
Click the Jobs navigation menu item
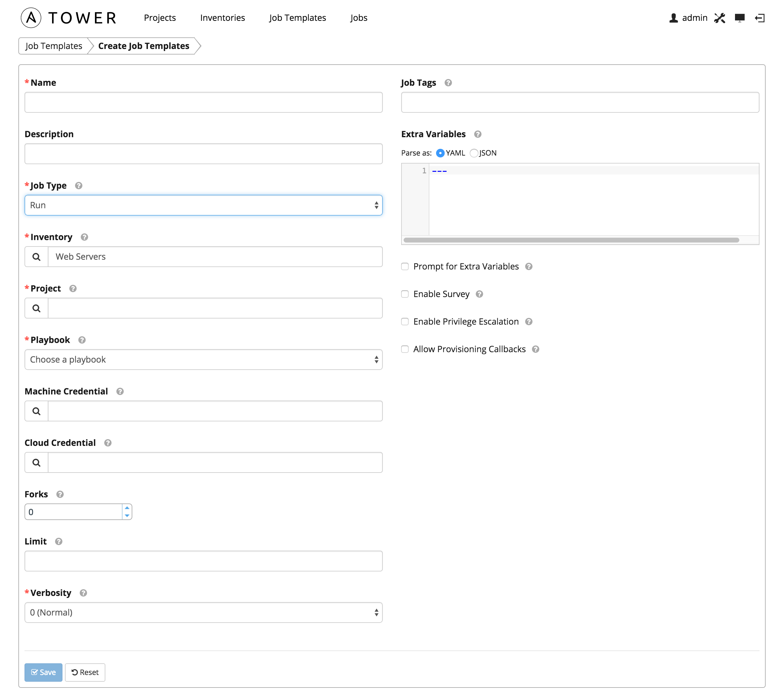pyautogui.click(x=359, y=17)
